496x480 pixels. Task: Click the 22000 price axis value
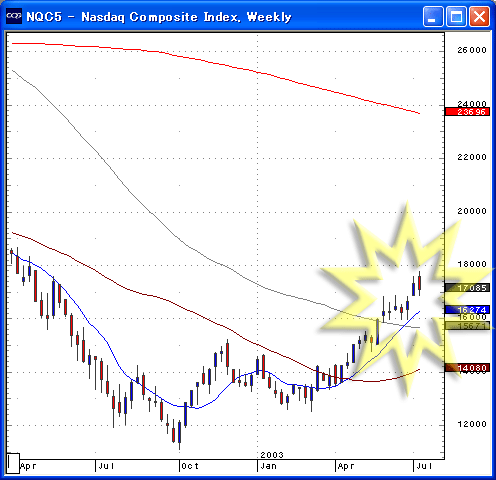(x=472, y=157)
